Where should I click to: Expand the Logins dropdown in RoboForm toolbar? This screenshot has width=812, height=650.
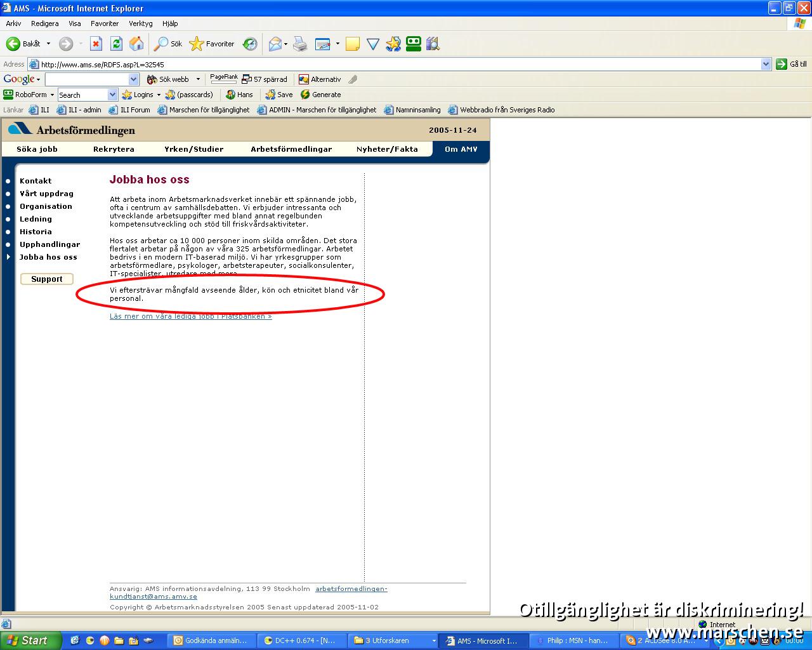[159, 95]
